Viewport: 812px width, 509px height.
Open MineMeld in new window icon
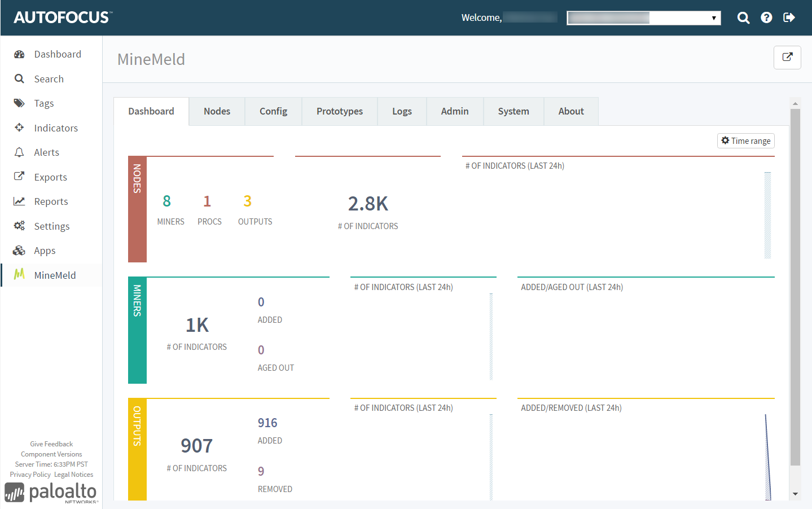pos(787,57)
